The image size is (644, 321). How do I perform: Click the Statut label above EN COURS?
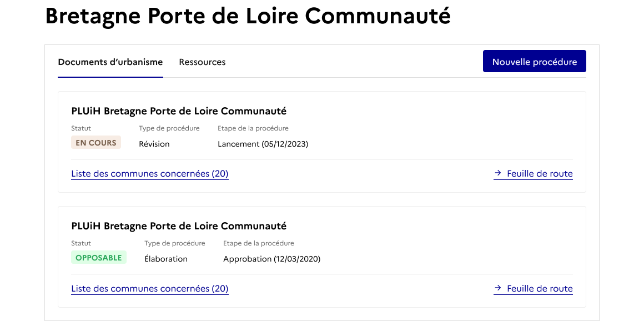pos(81,128)
